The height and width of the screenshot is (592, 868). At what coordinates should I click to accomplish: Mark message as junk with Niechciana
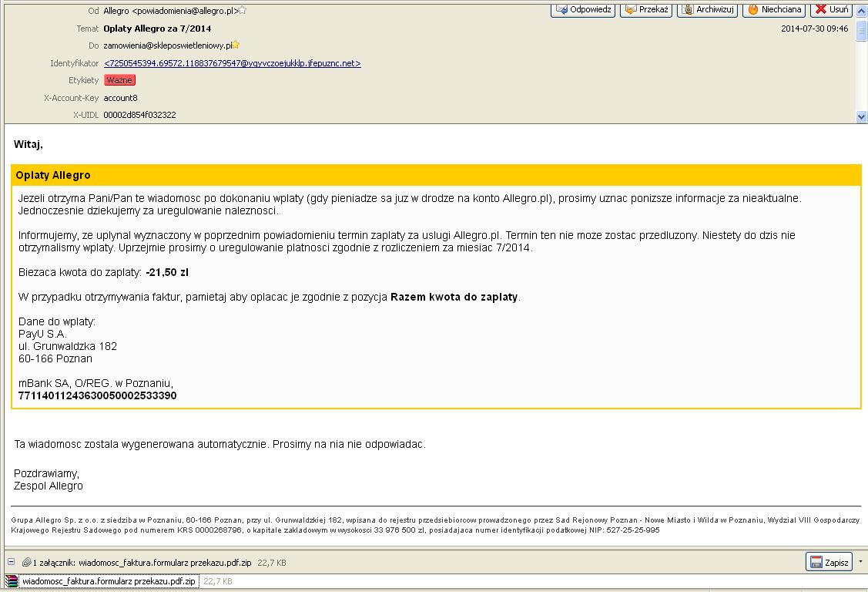(x=774, y=9)
